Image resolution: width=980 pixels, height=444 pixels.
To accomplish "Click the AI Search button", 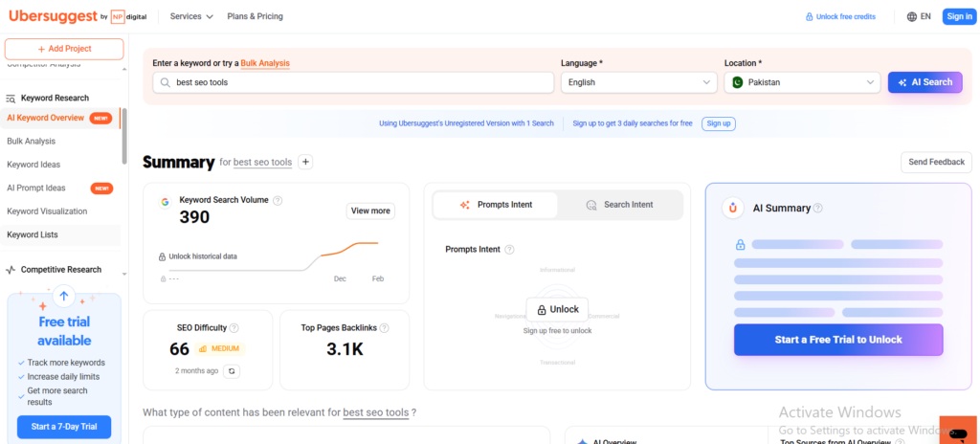I will point(924,82).
